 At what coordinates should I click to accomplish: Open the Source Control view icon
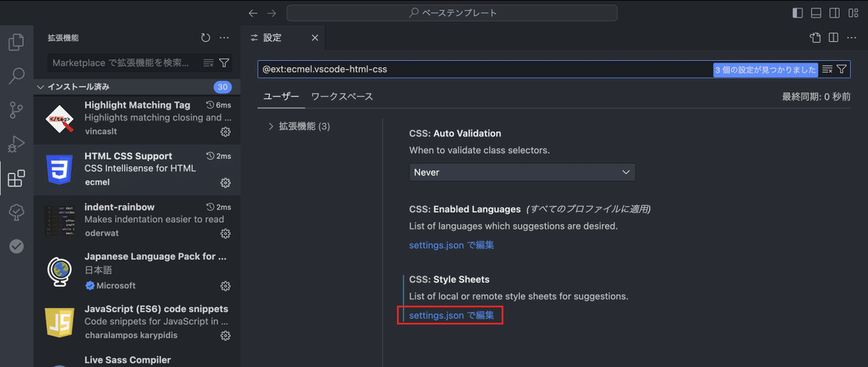[x=16, y=110]
